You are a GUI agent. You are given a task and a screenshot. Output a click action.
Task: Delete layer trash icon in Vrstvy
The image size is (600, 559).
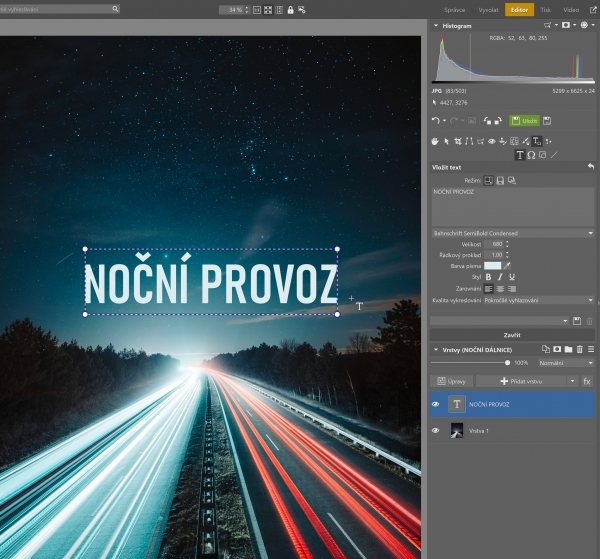tap(580, 349)
